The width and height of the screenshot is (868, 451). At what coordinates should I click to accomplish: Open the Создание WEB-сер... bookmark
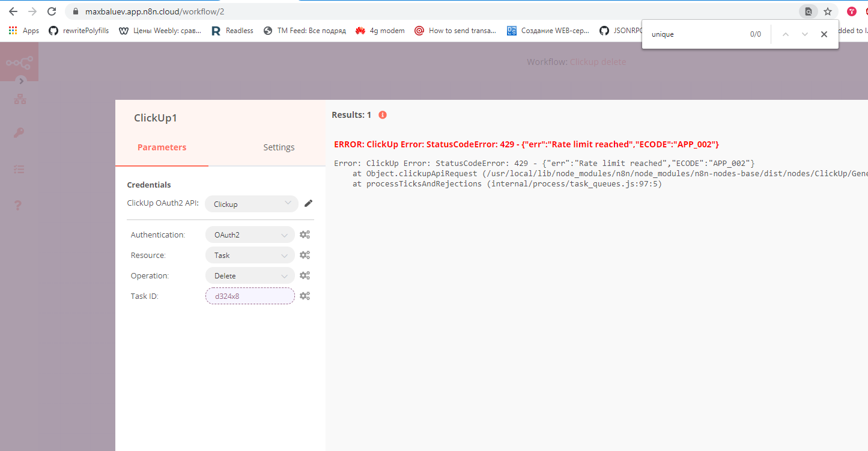tap(548, 31)
